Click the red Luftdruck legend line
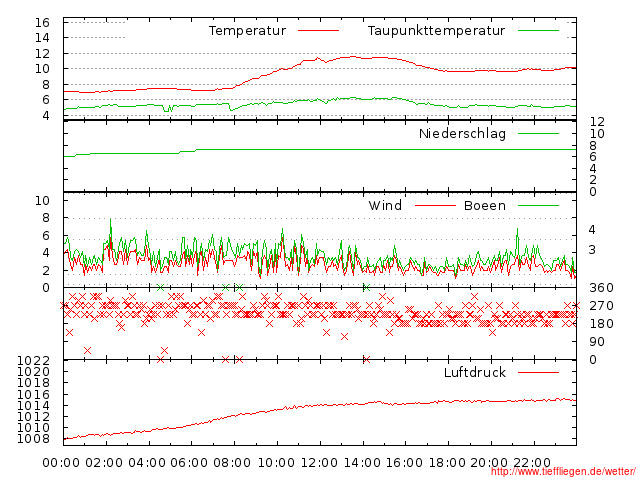 pyautogui.click(x=538, y=372)
